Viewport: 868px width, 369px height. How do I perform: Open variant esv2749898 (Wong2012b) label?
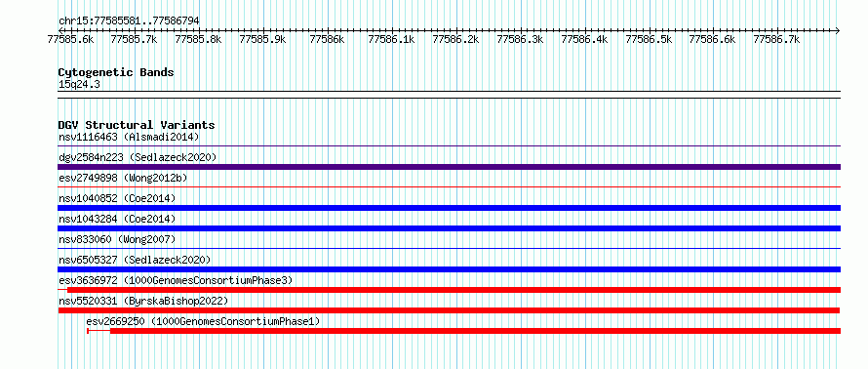pyautogui.click(x=123, y=178)
